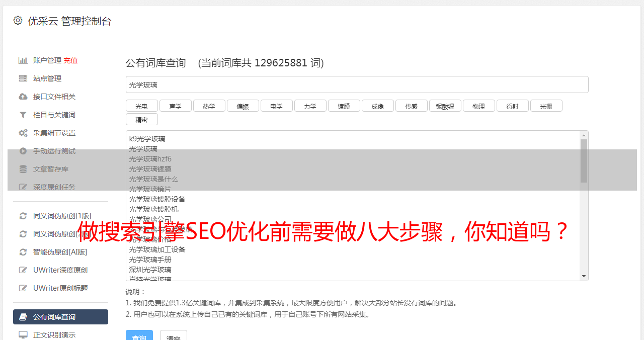This screenshot has width=644, height=340.
Task: Select the 光学玻璃是什么 result row
Action: [x=153, y=179]
